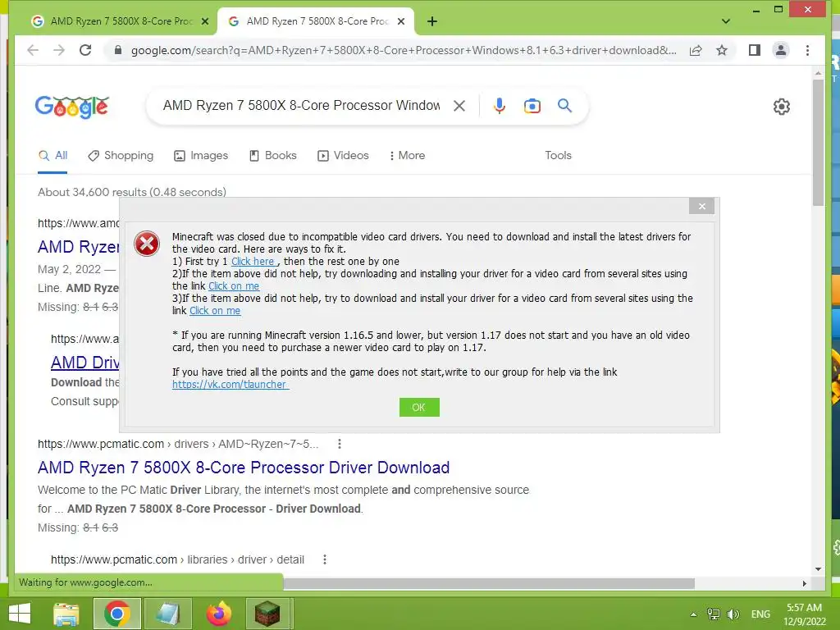The height and width of the screenshot is (630, 840).
Task: Open options for pcmatic.com libraries result
Action: [325, 559]
